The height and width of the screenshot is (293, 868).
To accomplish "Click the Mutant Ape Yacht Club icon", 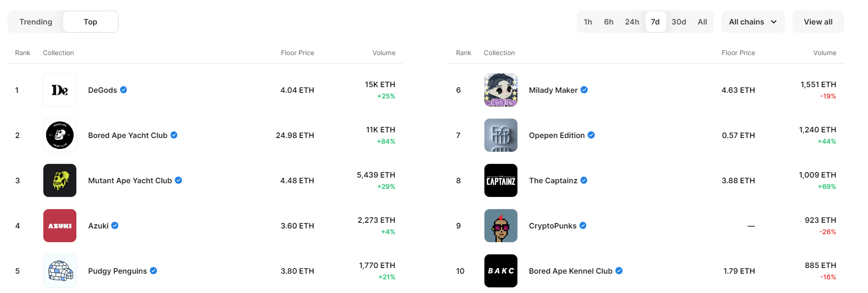I will [x=60, y=180].
